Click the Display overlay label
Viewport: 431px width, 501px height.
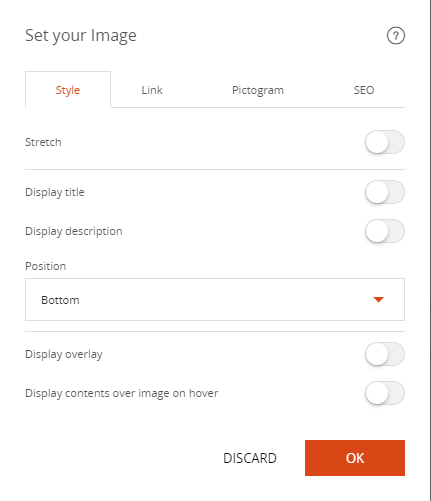point(64,354)
